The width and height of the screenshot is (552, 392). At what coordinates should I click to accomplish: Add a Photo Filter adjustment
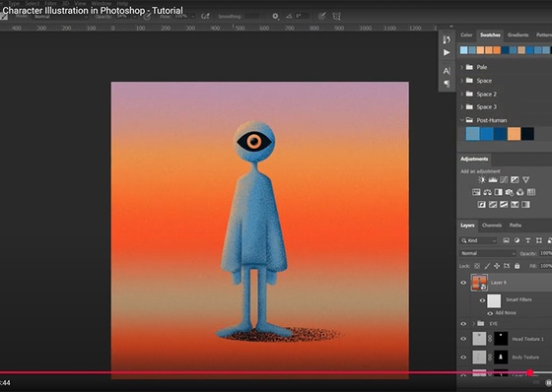[509, 192]
